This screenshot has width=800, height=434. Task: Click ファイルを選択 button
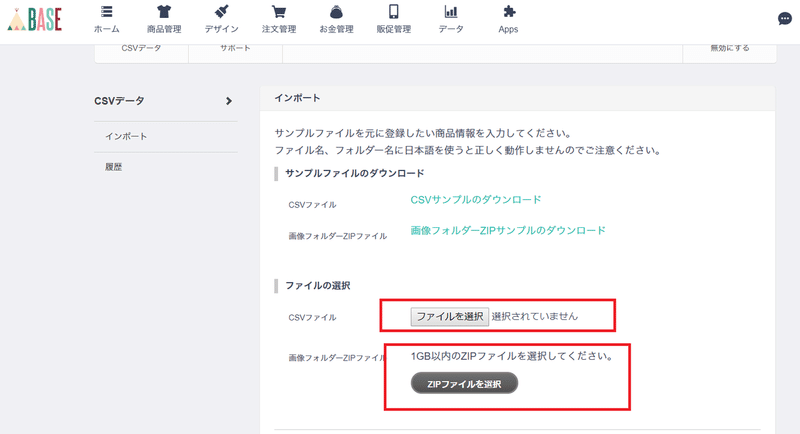click(449, 316)
